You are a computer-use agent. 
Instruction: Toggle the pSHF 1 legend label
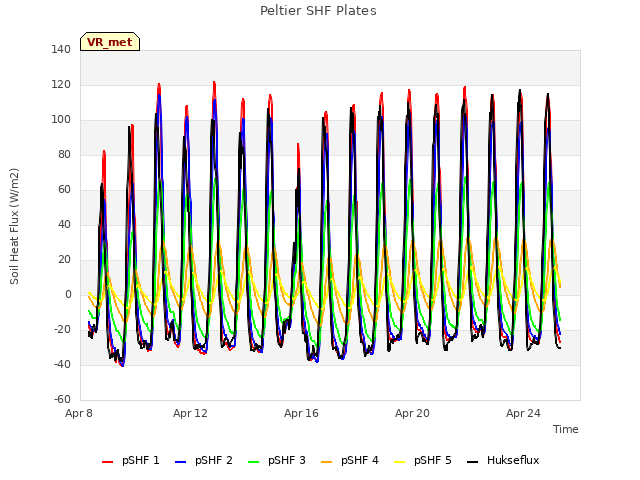140,460
